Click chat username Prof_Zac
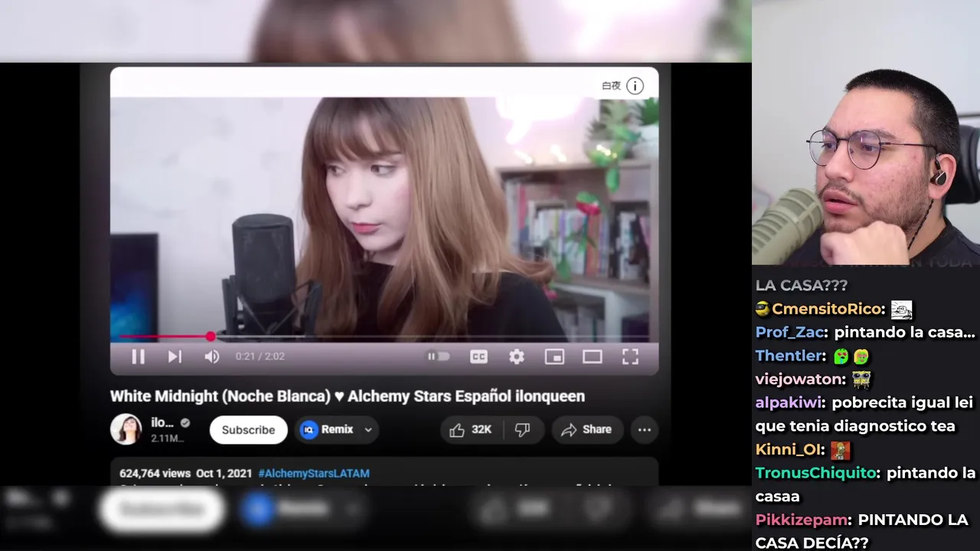980x551 pixels. pos(790,332)
